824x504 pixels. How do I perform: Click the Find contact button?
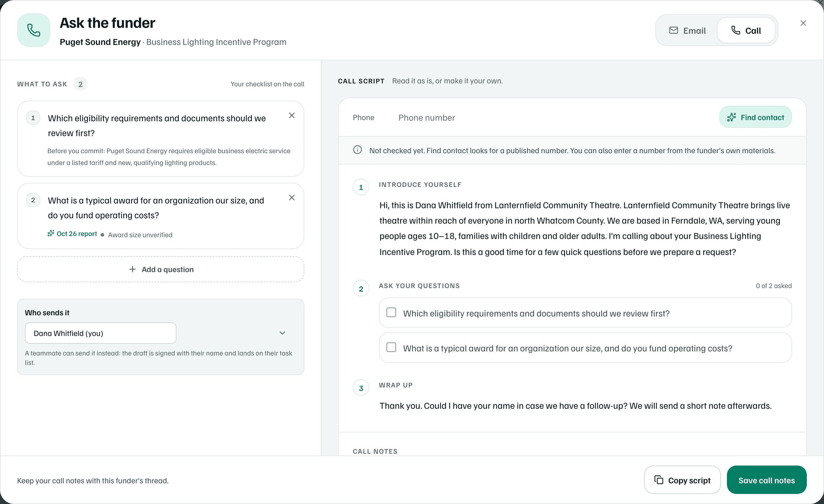point(755,117)
